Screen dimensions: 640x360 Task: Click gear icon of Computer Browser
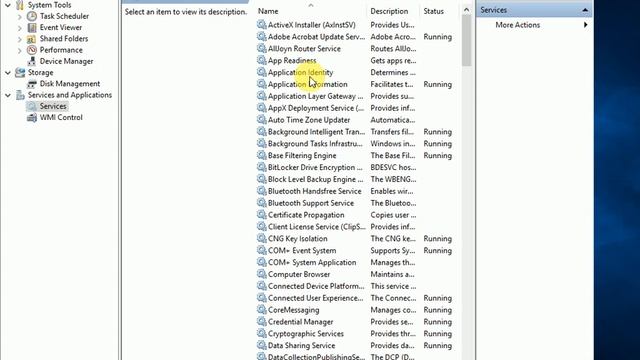(262, 274)
